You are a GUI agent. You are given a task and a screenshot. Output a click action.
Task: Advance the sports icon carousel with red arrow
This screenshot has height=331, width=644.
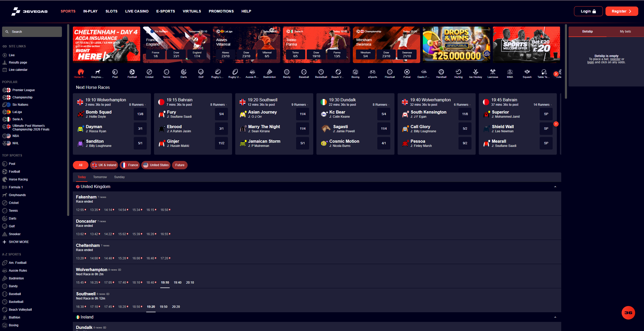coord(556,74)
